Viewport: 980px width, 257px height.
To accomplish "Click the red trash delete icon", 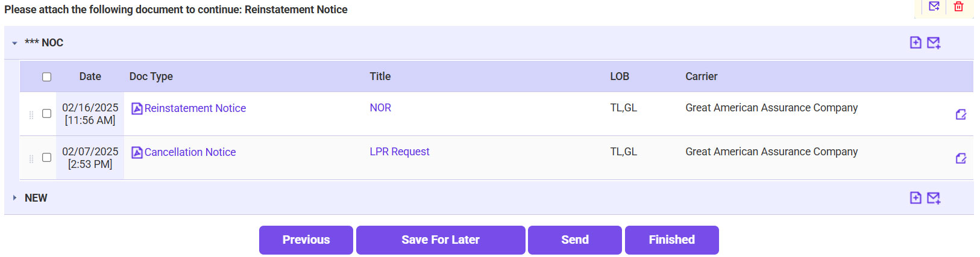I will (x=958, y=7).
